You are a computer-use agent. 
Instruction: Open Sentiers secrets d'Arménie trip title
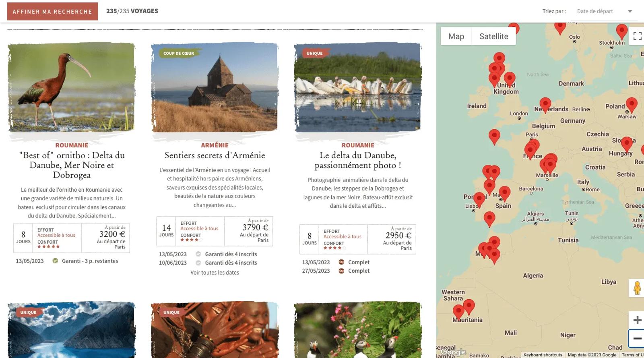click(x=215, y=155)
